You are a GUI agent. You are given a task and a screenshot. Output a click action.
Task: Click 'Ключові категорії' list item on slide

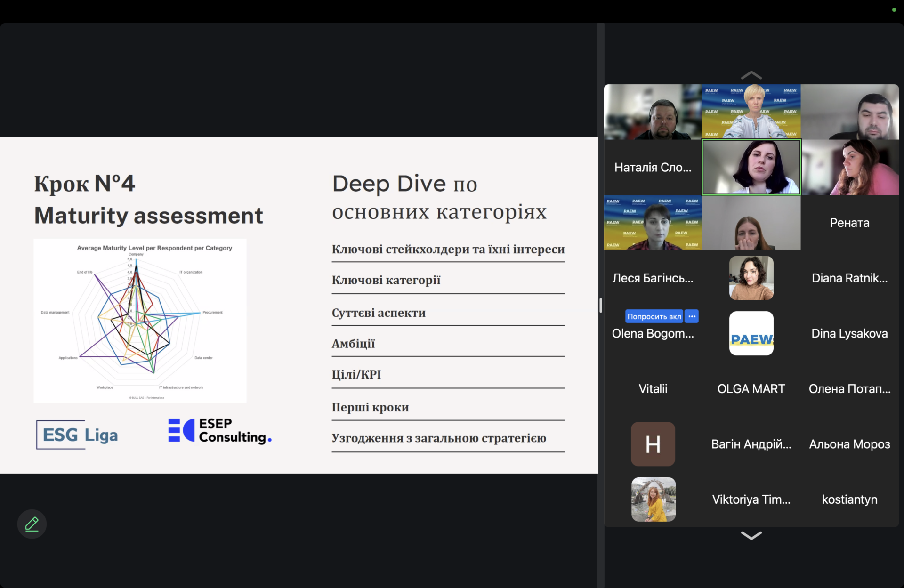[x=386, y=280]
